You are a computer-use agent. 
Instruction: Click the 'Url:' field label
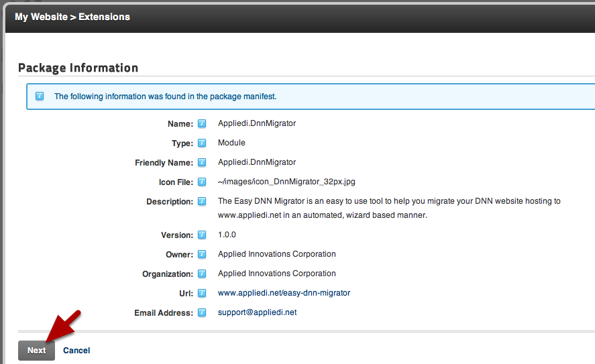[186, 294]
